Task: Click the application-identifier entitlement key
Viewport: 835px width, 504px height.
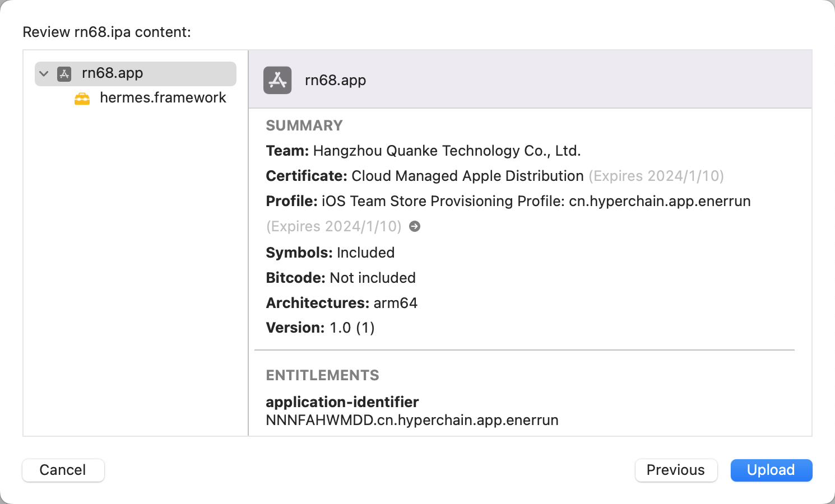Action: coord(342,402)
